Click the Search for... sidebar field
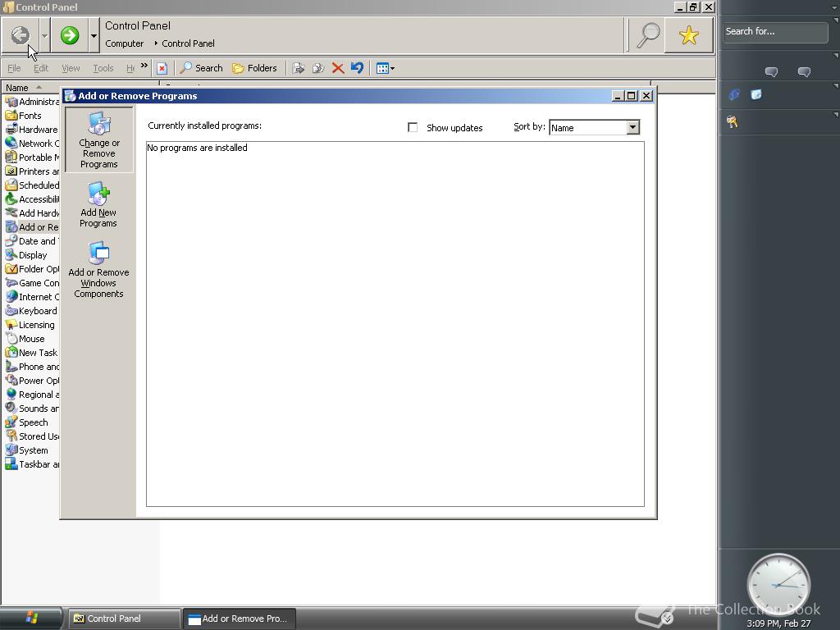This screenshot has height=630, width=840. coord(775,32)
